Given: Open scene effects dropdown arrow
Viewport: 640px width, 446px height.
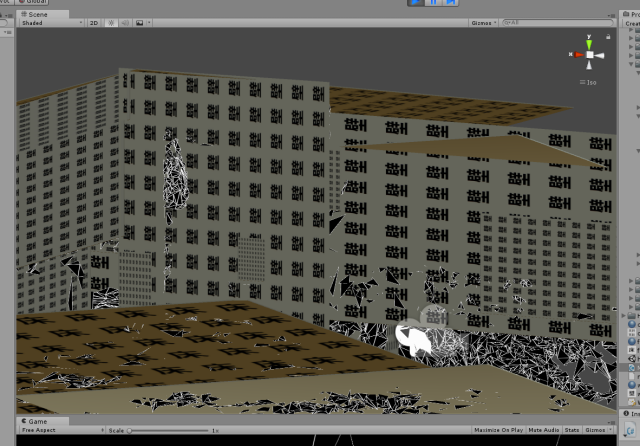Looking at the screenshot, I should (x=149, y=23).
